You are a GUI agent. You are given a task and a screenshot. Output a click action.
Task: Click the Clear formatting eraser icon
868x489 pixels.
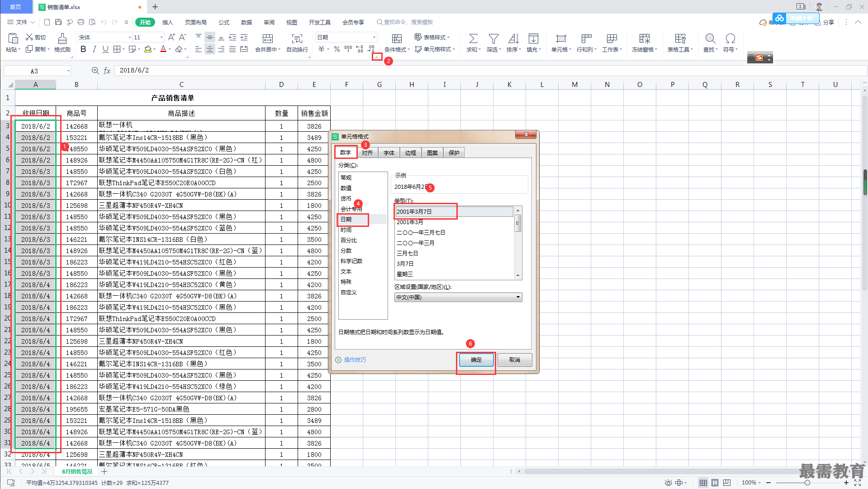[179, 49]
